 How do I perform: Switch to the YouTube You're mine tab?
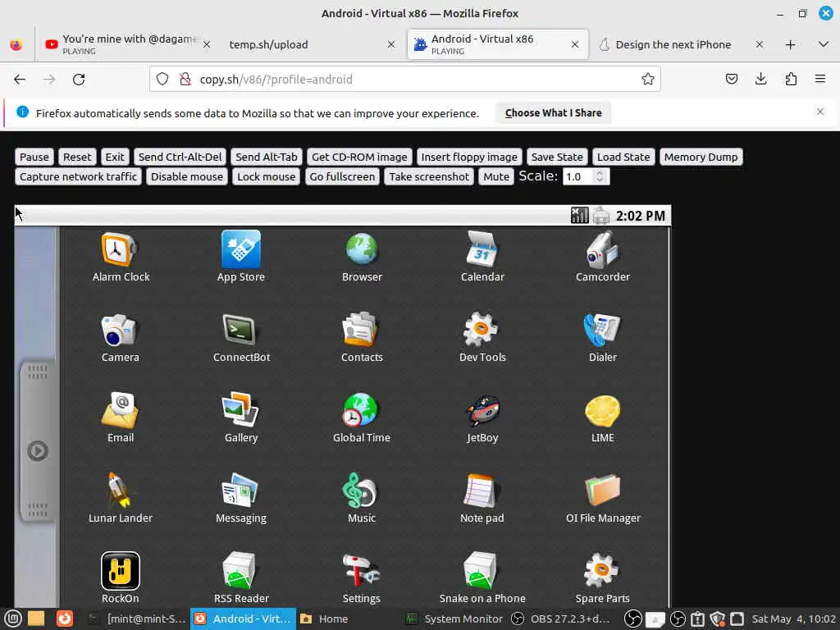(x=127, y=44)
